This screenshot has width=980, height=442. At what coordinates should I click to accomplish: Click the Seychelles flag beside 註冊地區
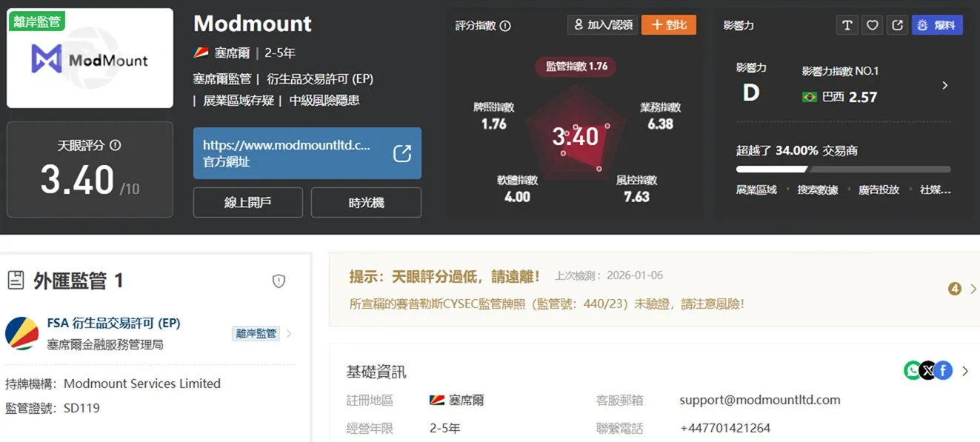point(437,400)
